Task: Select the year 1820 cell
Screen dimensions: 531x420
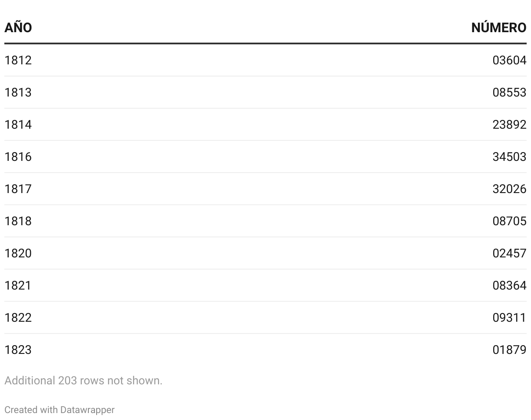Action: 18,253
